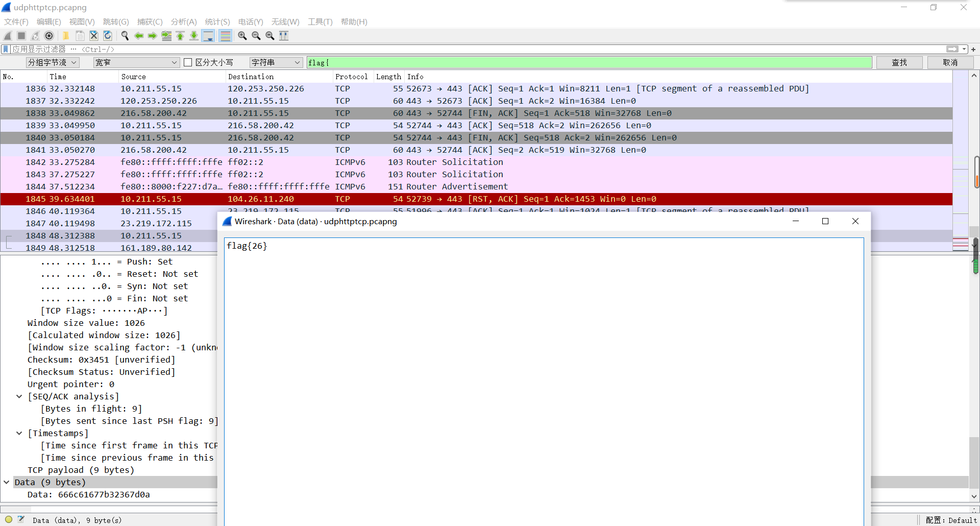Image resolution: width=980 pixels, height=526 pixels.
Task: Click the find packet magnifier icon
Action: (x=125, y=36)
